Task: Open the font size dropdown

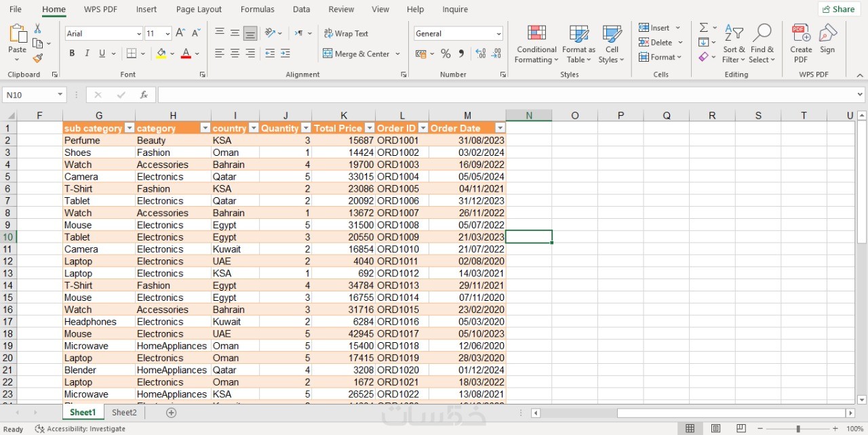Action: click(167, 34)
